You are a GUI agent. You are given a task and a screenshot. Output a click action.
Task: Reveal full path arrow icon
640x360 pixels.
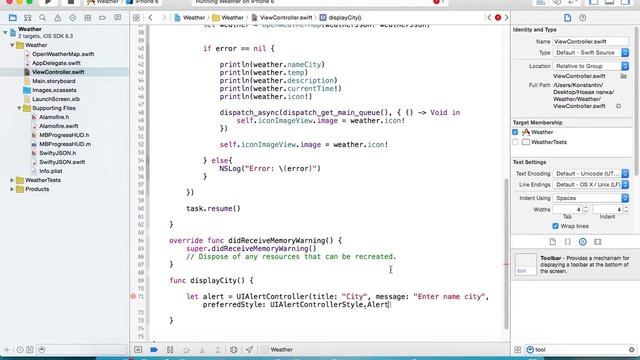[x=618, y=106]
